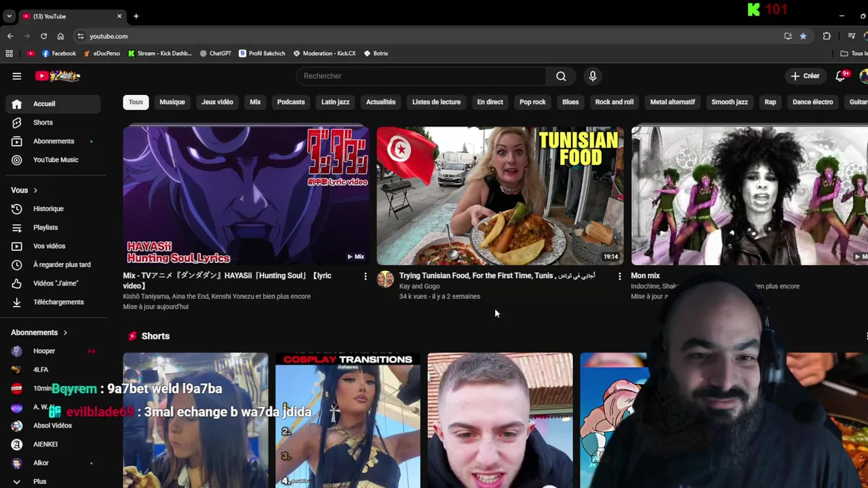The height and width of the screenshot is (488, 868).
Task: Open Vidéos "J'aime" in the sidebar
Action: [54, 283]
